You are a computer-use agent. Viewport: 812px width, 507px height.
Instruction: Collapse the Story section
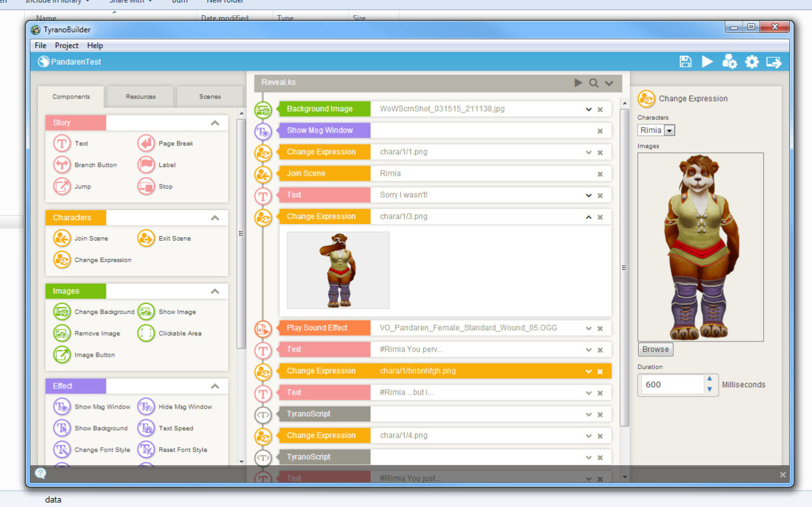click(x=215, y=123)
